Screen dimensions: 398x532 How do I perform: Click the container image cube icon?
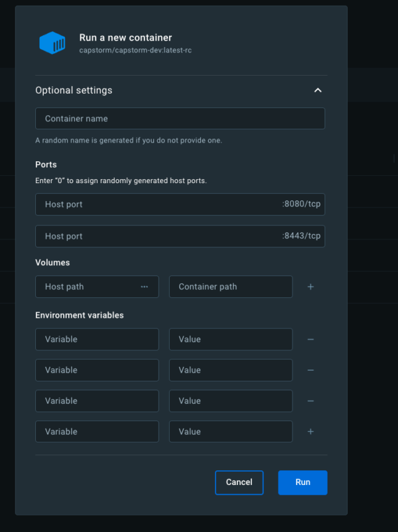[52, 42]
